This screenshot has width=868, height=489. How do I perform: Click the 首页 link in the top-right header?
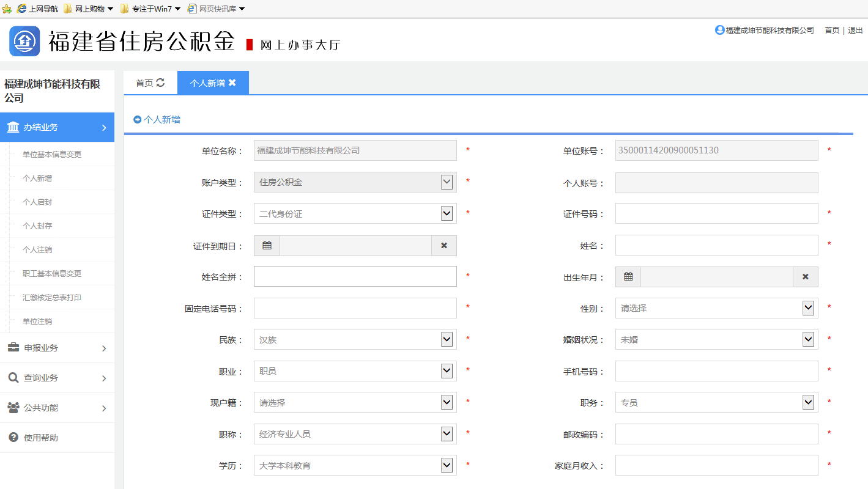click(832, 30)
